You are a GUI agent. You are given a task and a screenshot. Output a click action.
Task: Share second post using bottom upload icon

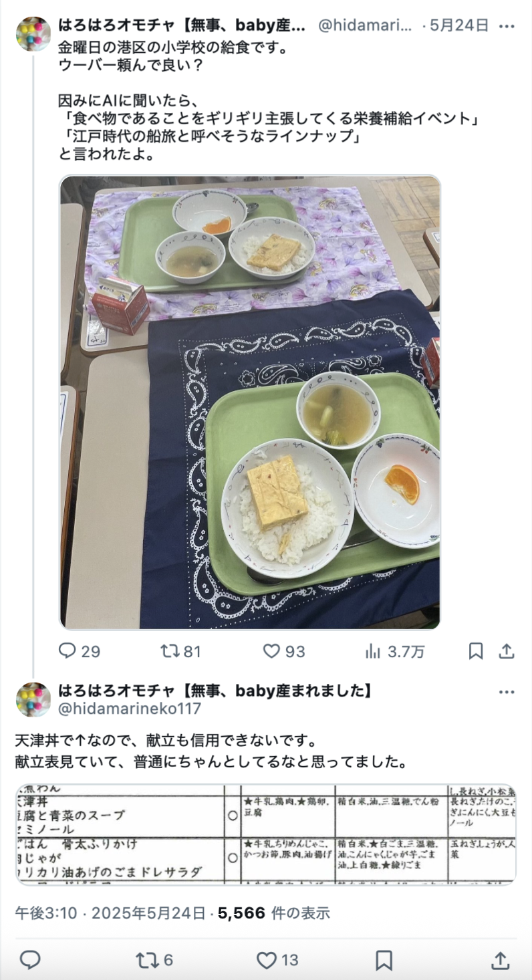pos(501,960)
